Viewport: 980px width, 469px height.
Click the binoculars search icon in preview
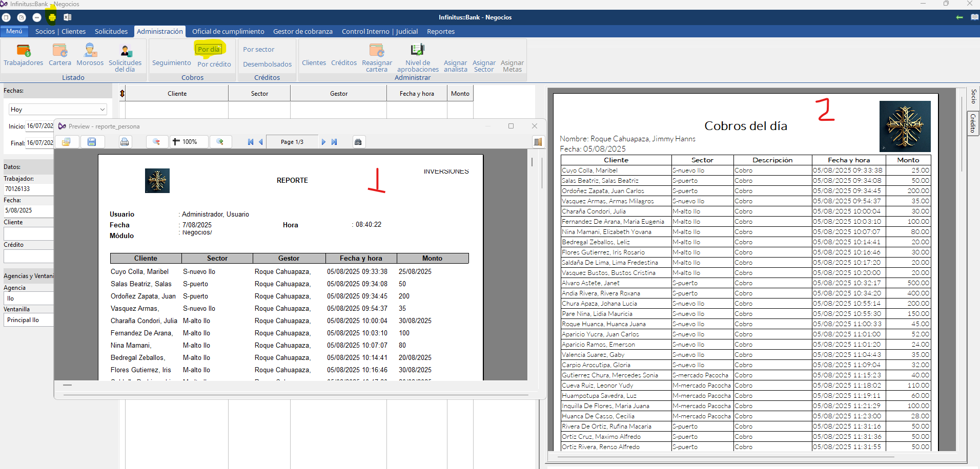[358, 142]
